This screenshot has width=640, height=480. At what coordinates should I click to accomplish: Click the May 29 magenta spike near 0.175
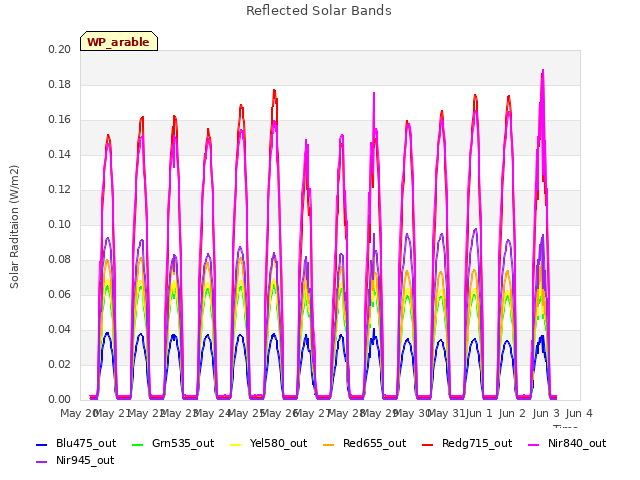pos(374,93)
